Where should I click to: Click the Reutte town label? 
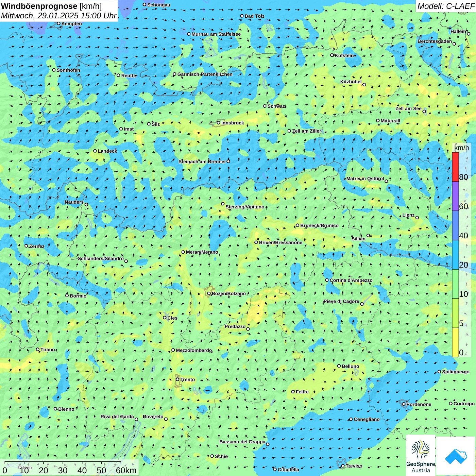tap(129, 75)
